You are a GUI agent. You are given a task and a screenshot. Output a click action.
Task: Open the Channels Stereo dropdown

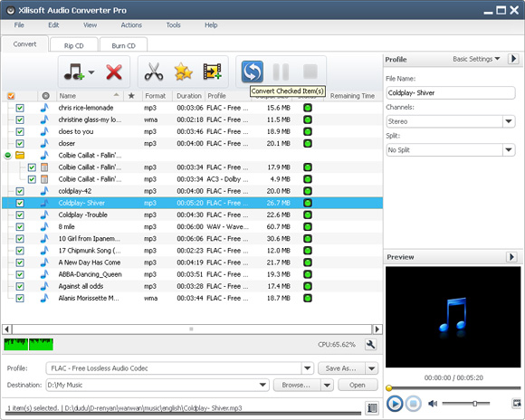(509, 121)
